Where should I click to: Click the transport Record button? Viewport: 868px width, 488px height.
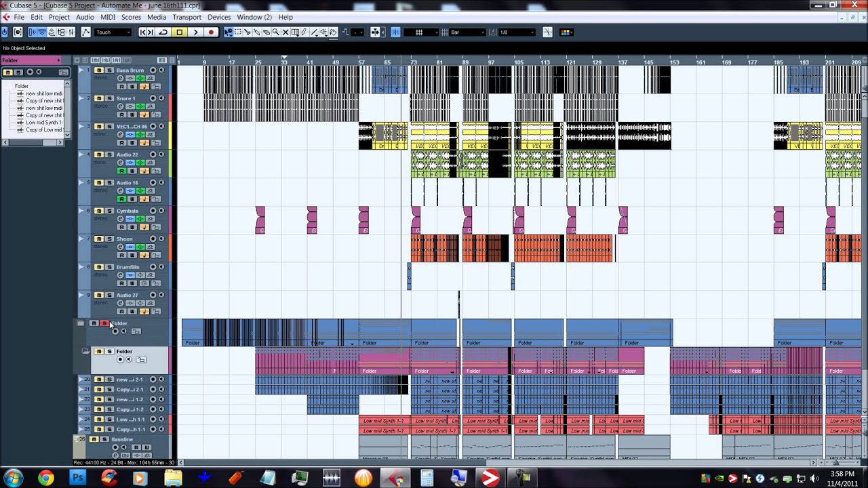tap(212, 32)
